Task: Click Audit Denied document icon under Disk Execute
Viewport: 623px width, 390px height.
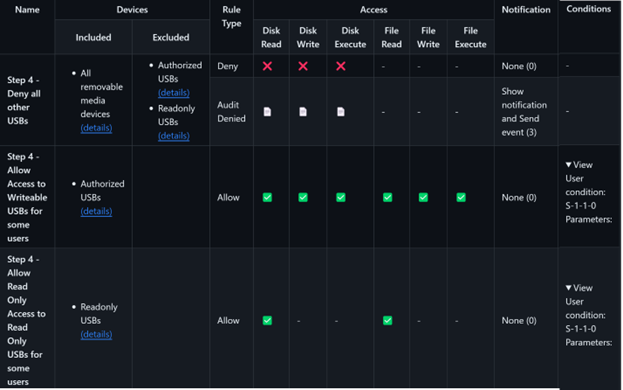Action: [341, 112]
